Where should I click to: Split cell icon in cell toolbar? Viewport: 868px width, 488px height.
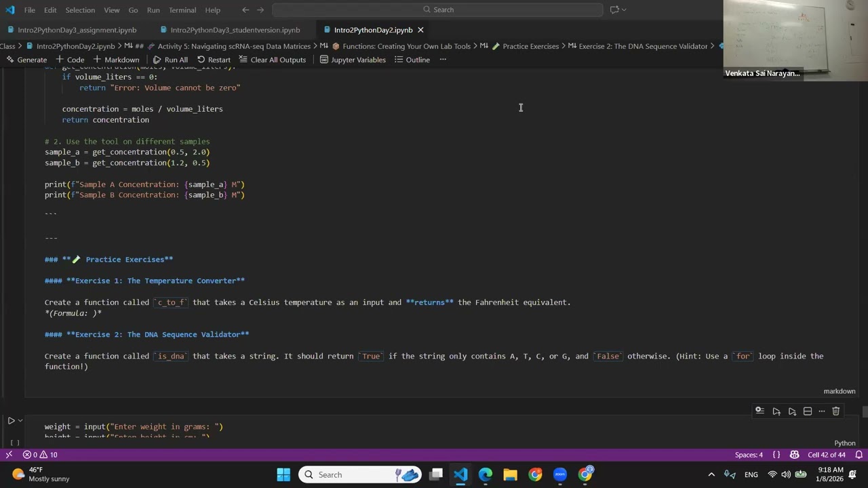tap(807, 411)
